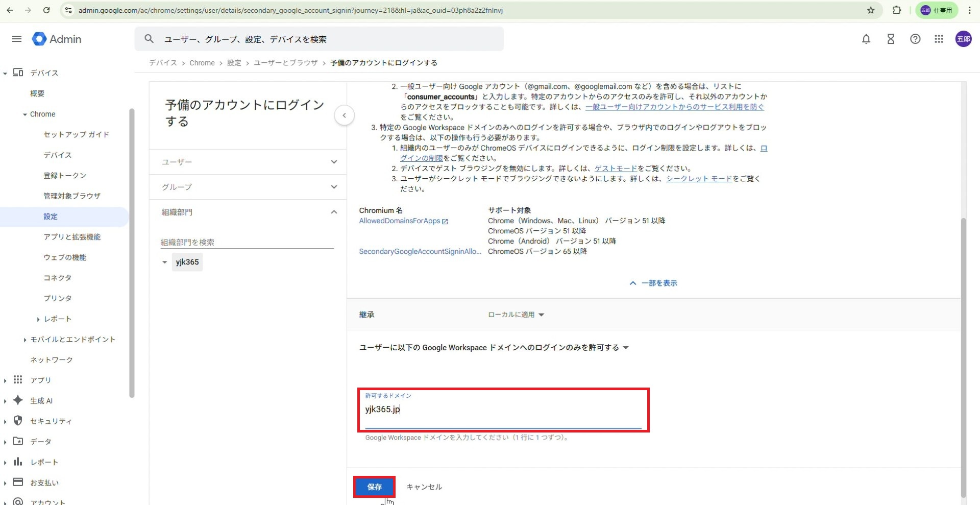Click the 許可するドメイン input field

click(x=503, y=410)
